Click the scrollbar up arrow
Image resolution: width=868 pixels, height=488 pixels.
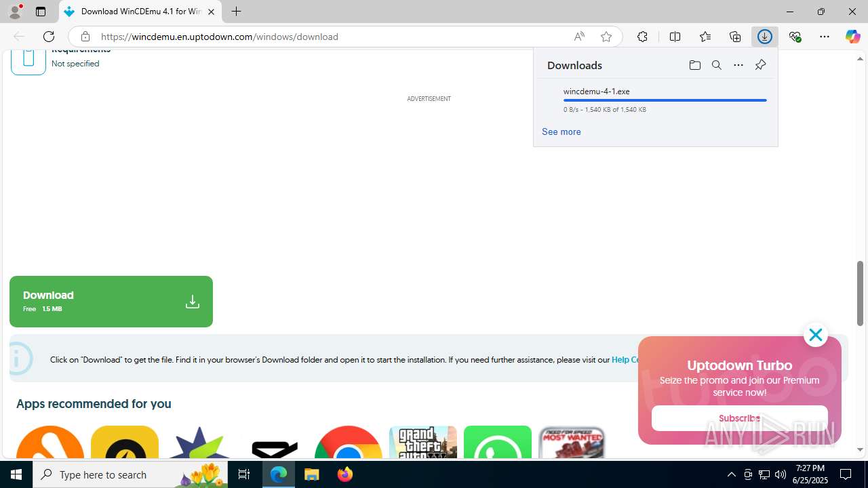coord(860,58)
